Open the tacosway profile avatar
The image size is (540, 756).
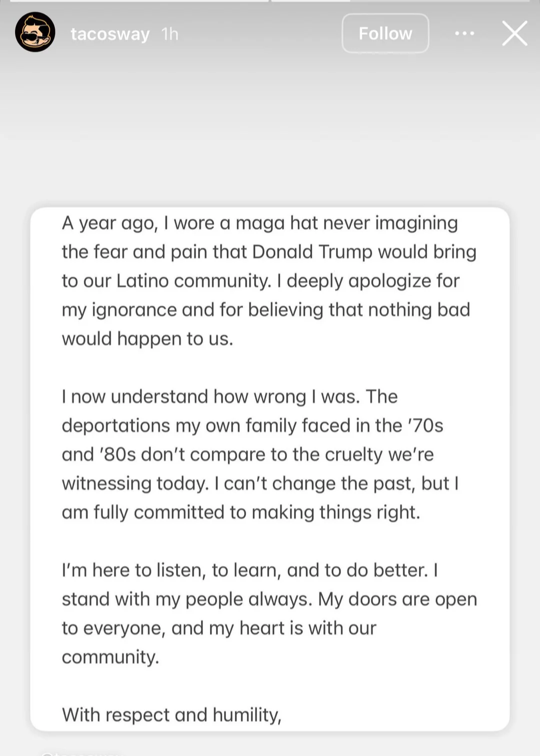35,33
